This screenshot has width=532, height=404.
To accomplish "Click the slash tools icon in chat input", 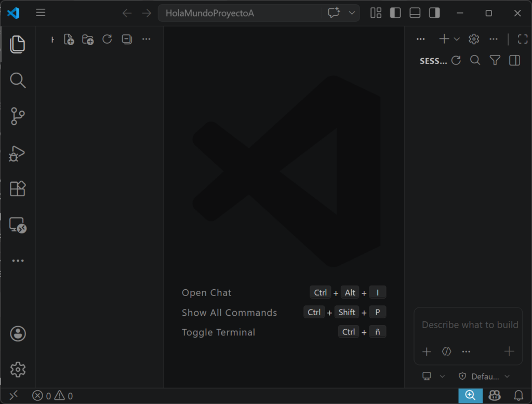I will point(446,352).
